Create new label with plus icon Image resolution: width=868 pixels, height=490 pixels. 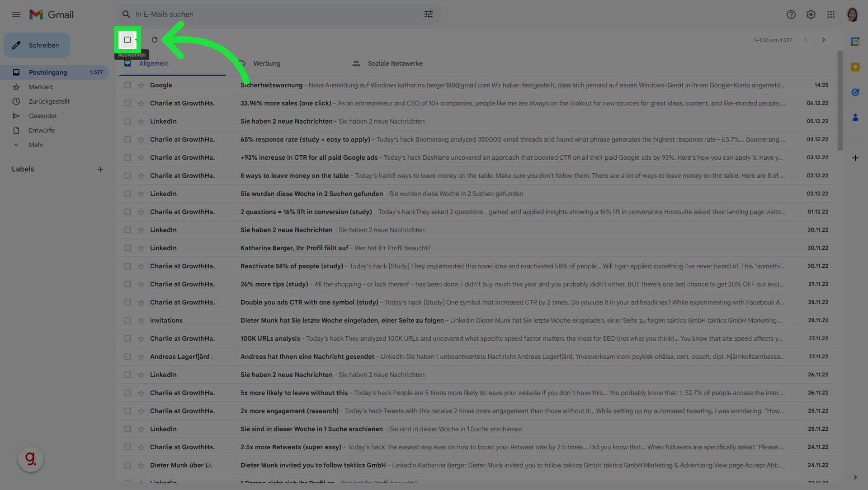click(100, 169)
